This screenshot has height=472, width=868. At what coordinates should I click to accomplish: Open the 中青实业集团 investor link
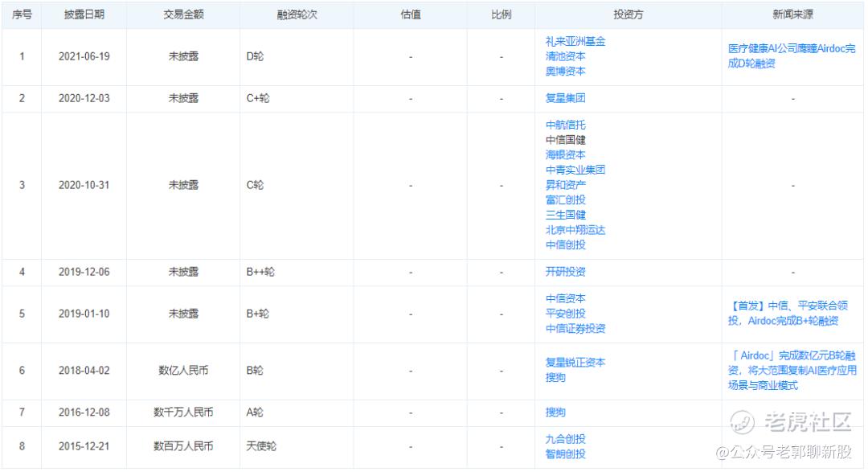click(575, 170)
